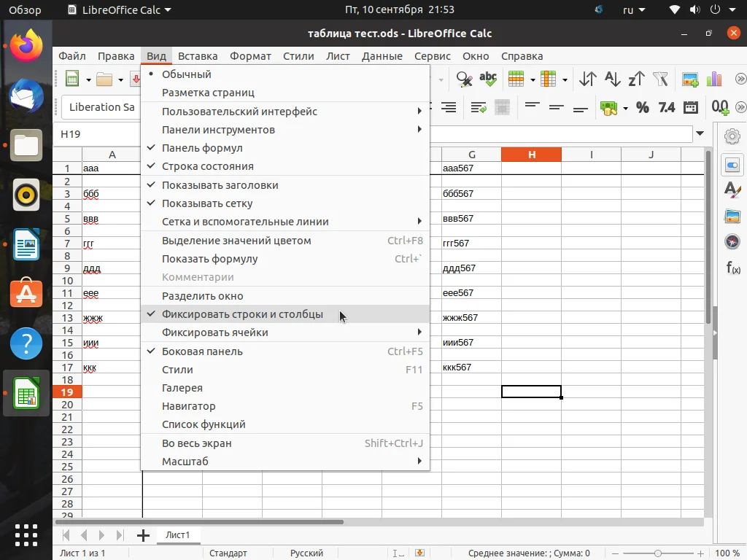Open the Формат menu
Image resolution: width=747 pixels, height=560 pixels.
tap(250, 56)
